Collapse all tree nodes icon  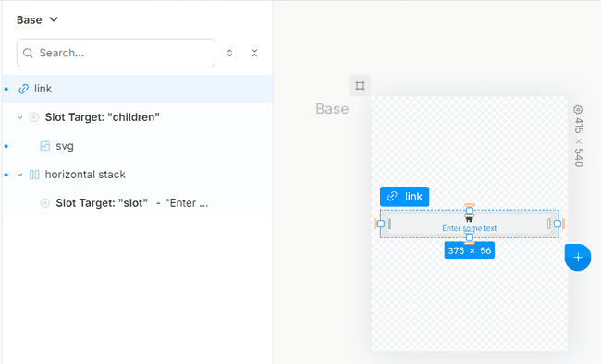coord(254,53)
